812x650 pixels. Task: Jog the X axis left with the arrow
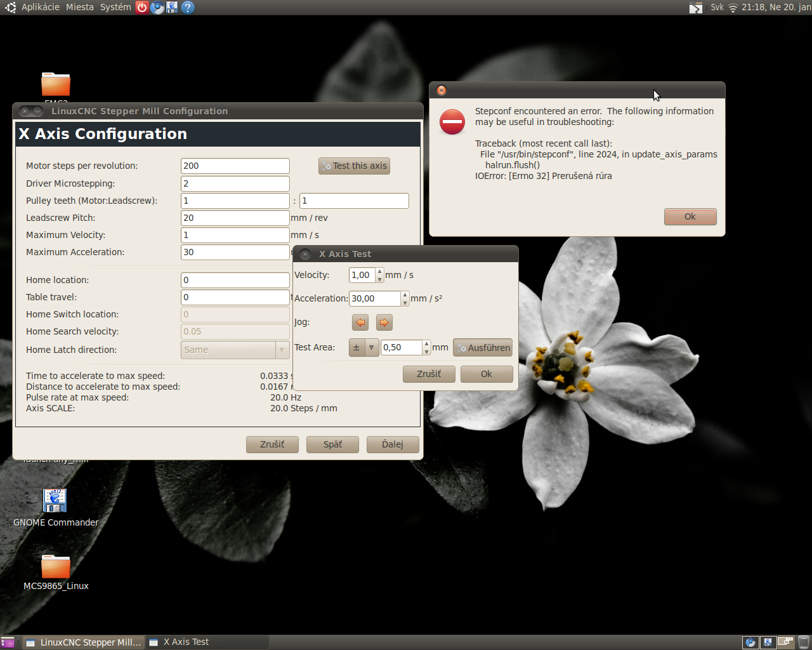[360, 322]
